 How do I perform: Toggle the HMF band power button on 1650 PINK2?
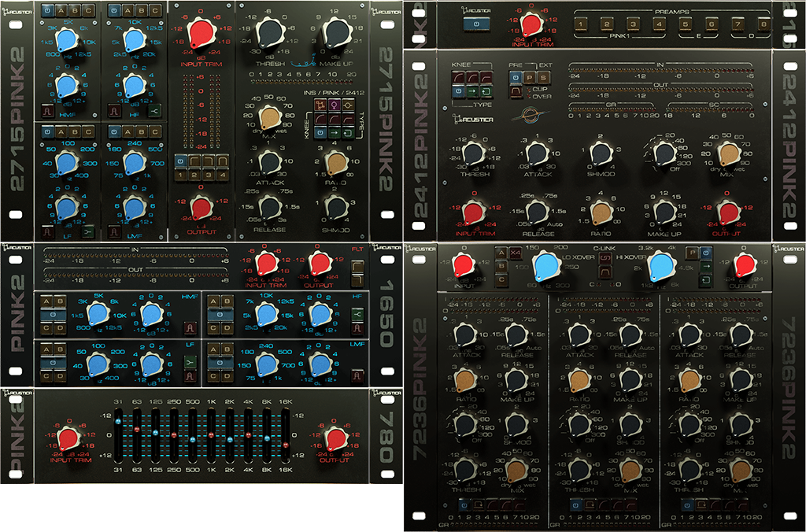point(54,315)
